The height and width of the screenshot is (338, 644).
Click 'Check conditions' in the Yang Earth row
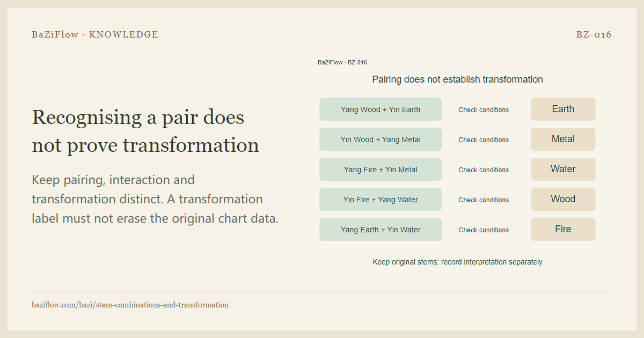pyautogui.click(x=484, y=230)
